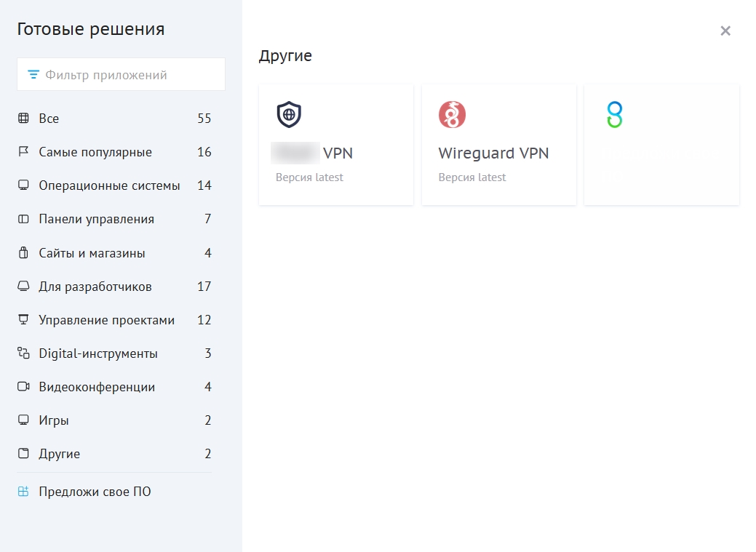Click the globe icon beside Все
This screenshot has height=552, width=756.
click(x=23, y=119)
